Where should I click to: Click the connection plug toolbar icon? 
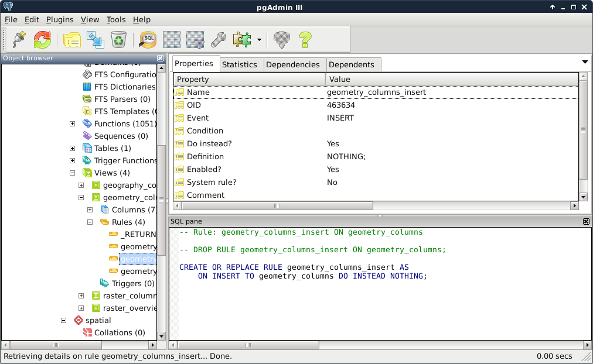[19, 40]
